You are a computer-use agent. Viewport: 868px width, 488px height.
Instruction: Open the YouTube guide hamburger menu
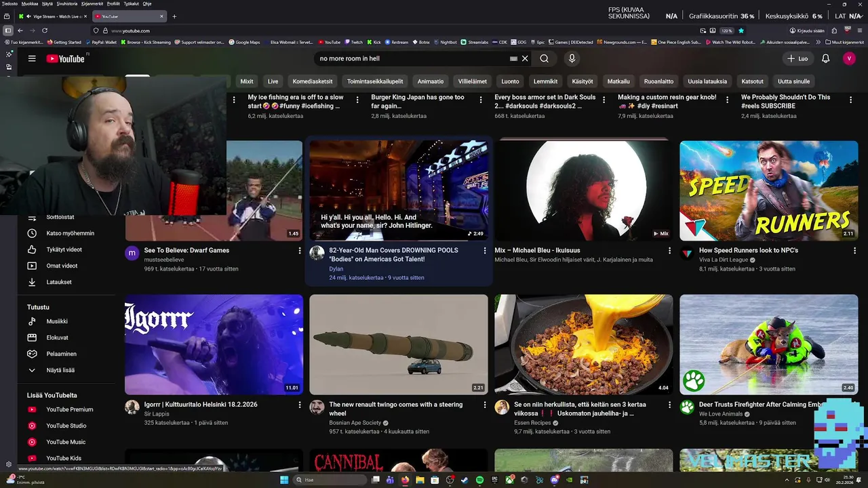(x=32, y=58)
